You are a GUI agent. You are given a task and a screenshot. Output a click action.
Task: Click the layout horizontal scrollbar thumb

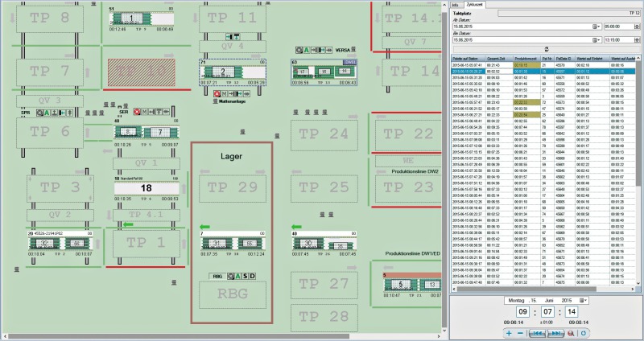(179, 336)
